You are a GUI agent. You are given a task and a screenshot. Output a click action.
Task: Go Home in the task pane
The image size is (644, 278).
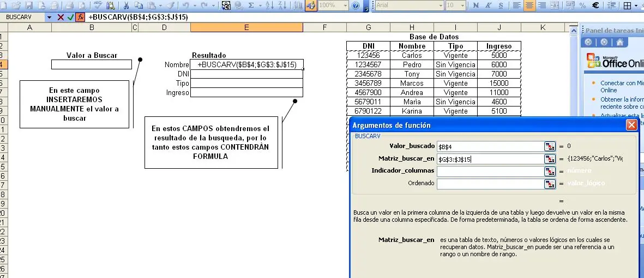coord(620,42)
